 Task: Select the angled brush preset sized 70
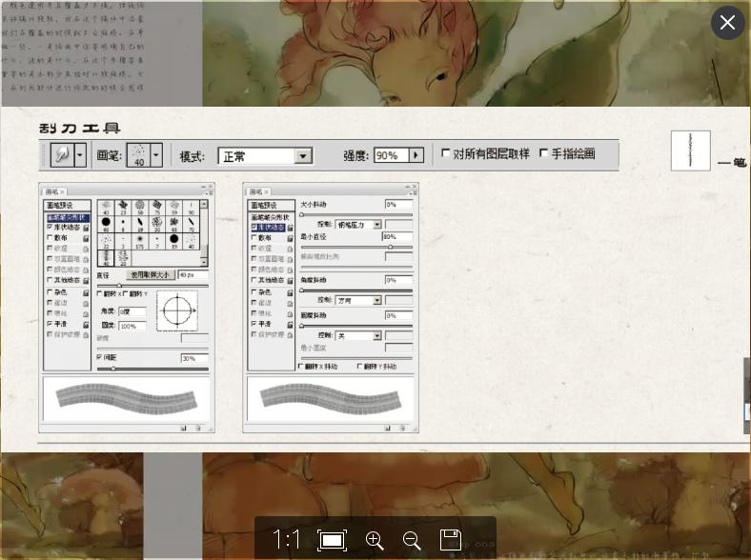click(x=192, y=223)
